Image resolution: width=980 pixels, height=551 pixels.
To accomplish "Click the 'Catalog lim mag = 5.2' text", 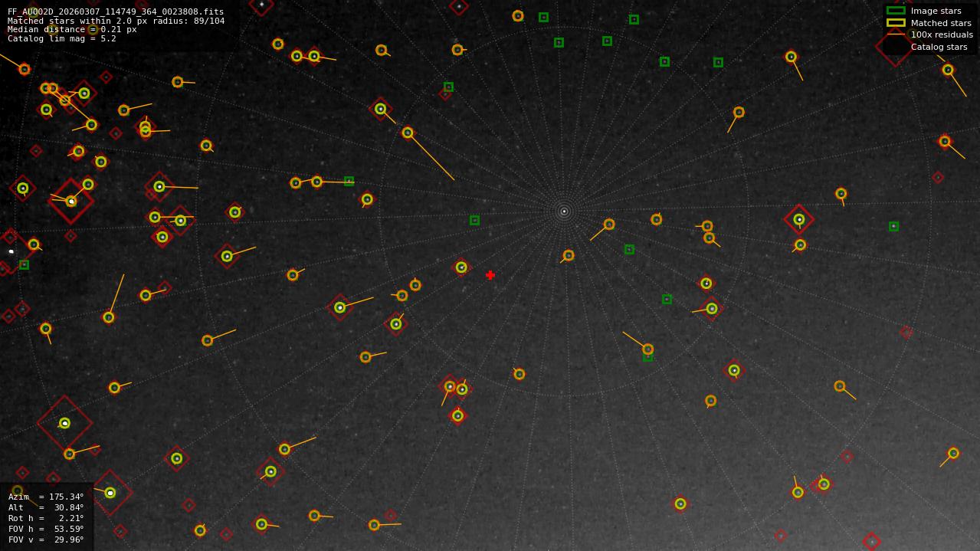I will coord(62,39).
